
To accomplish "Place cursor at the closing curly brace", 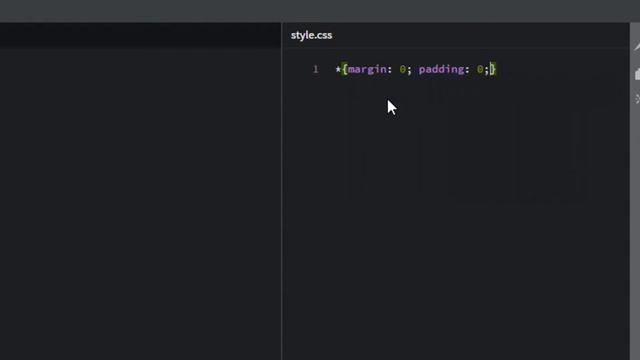I will (x=493, y=69).
